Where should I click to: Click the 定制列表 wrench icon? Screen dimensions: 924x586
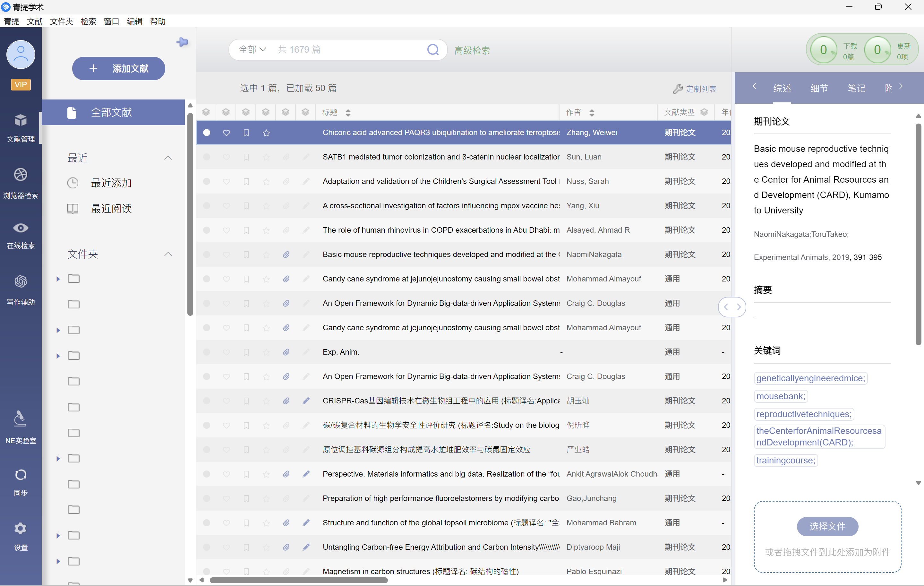(x=678, y=89)
